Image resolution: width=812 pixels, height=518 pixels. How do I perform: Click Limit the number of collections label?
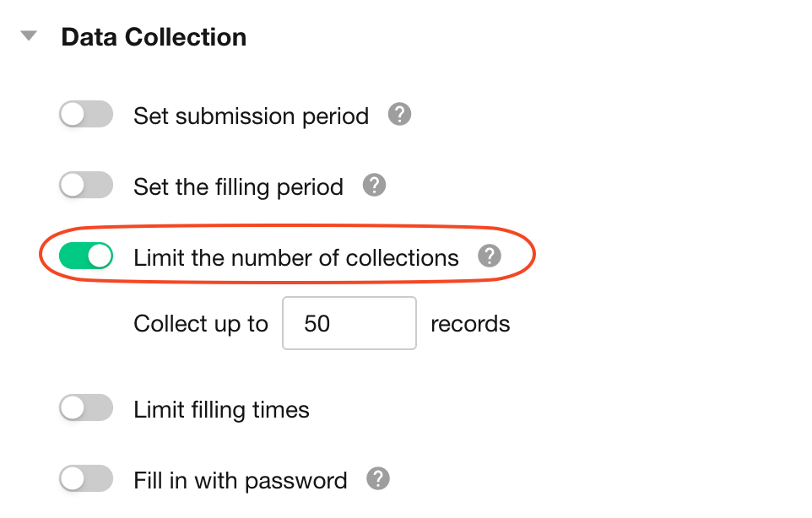(295, 257)
